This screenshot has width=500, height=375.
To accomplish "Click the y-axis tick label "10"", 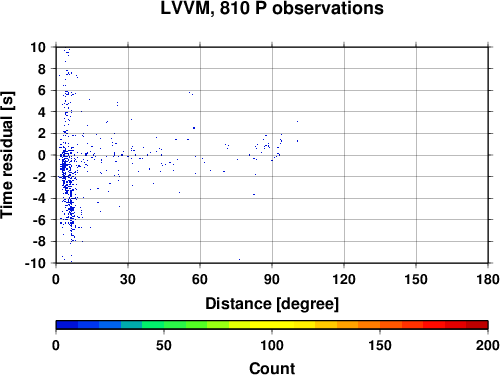I will point(38,47).
